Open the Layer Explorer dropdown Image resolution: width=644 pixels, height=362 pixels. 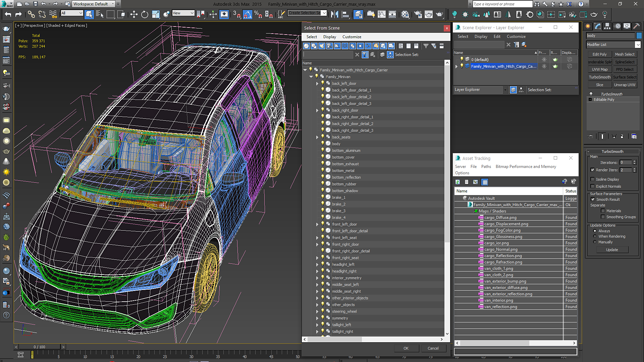tap(480, 90)
